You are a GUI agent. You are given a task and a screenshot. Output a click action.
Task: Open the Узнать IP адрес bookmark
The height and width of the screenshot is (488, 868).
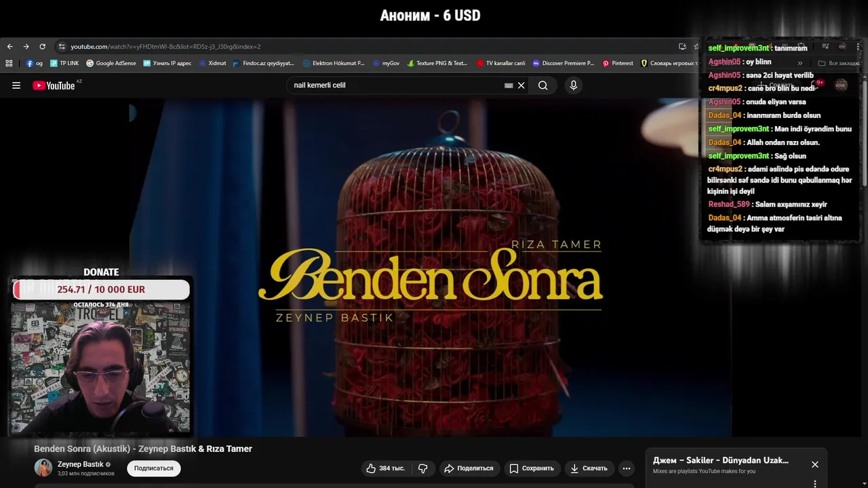click(x=167, y=63)
